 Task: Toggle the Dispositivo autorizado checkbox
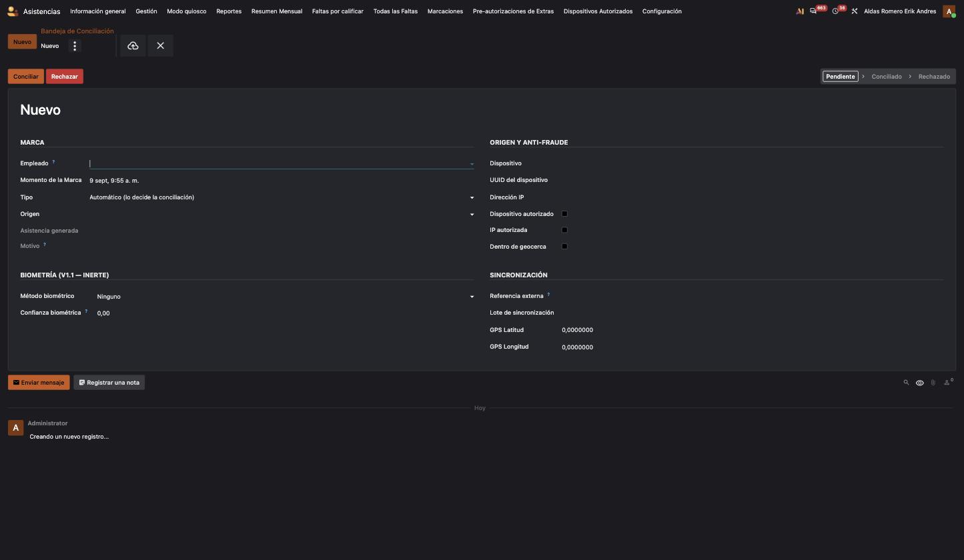pos(564,214)
